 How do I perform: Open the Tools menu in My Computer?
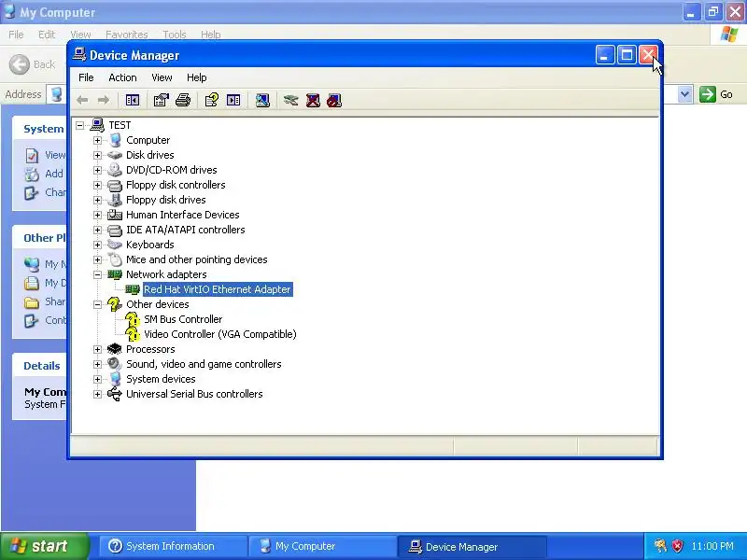tap(175, 35)
